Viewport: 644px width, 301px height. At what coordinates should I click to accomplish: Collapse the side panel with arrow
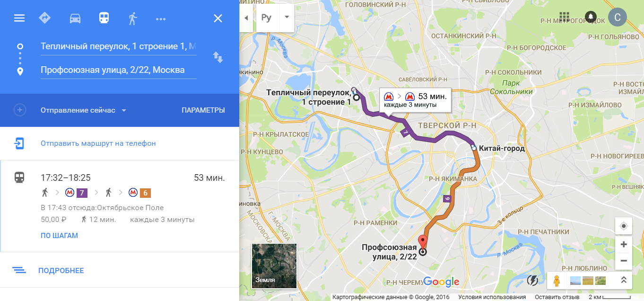point(246,18)
